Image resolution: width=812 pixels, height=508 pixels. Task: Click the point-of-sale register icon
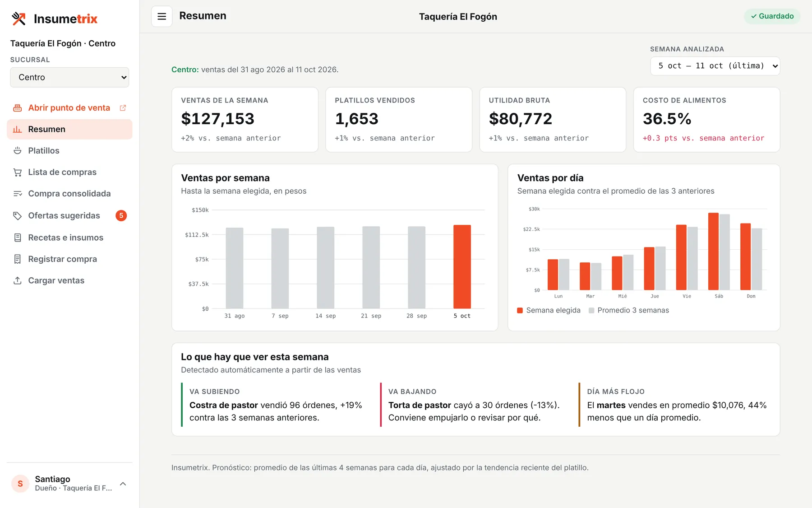coord(18,108)
